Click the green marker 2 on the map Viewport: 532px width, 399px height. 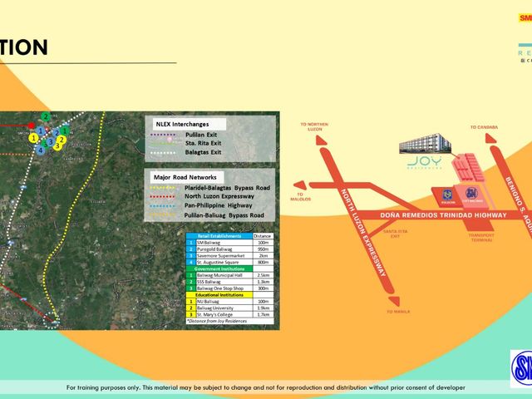[46, 116]
